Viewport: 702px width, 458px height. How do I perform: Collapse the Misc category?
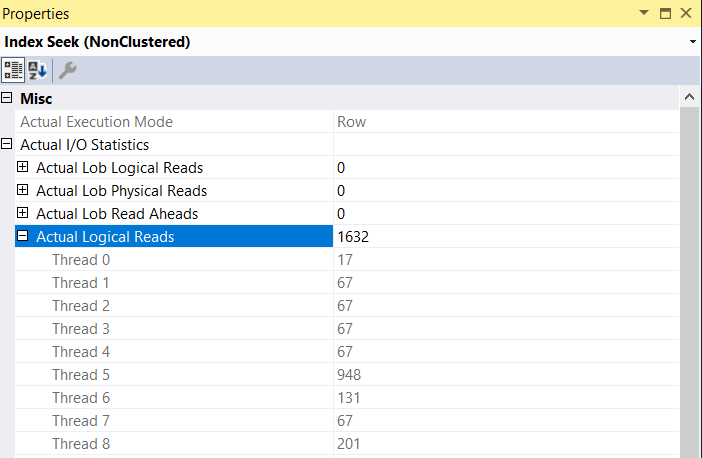[8, 98]
